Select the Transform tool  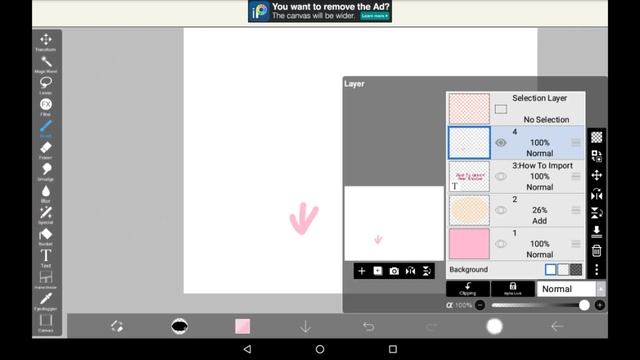point(46,42)
